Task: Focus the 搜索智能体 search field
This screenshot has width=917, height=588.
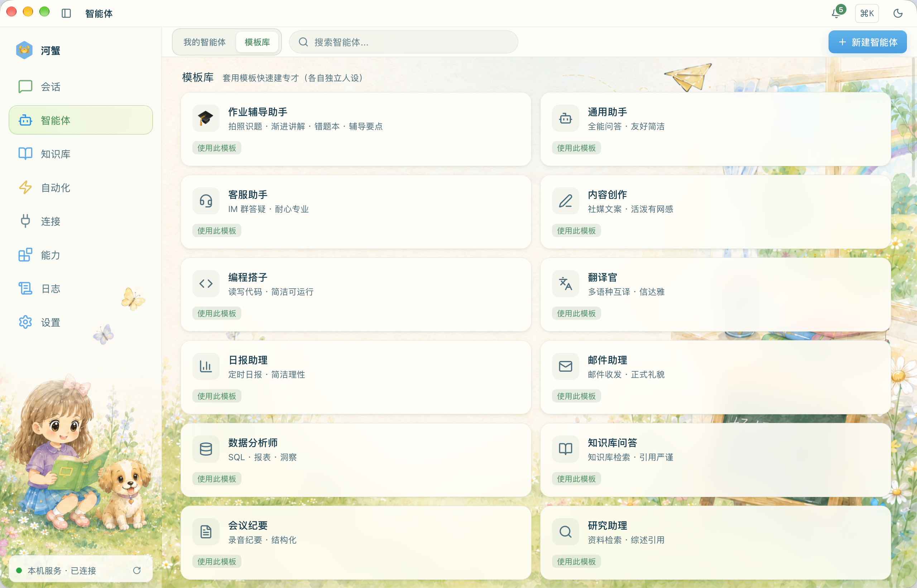Action: (x=403, y=42)
